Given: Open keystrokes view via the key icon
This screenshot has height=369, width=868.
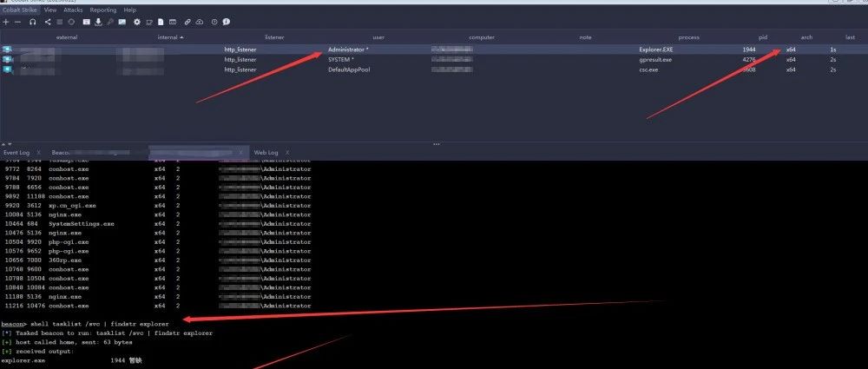Looking at the screenshot, I should click(110, 23).
